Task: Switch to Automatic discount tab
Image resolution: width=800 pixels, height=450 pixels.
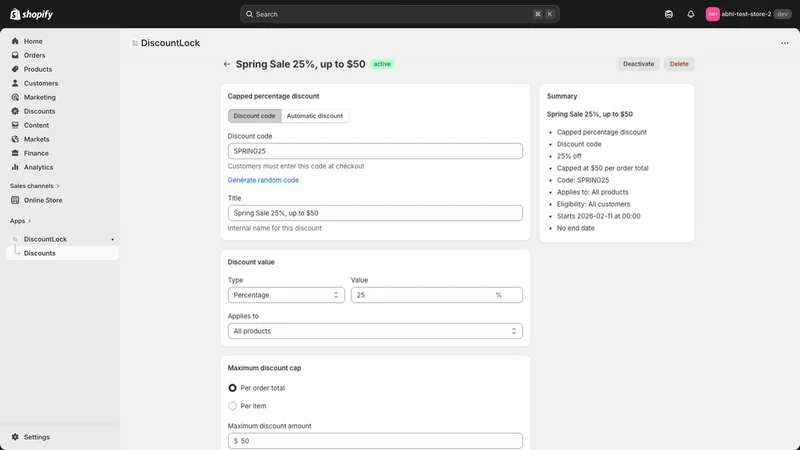Action: click(314, 116)
